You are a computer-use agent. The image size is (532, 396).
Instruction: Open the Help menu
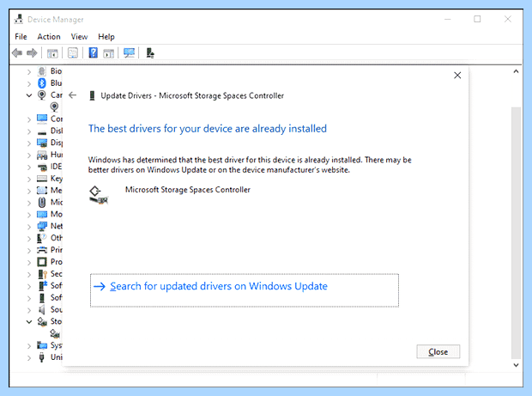[x=106, y=37]
